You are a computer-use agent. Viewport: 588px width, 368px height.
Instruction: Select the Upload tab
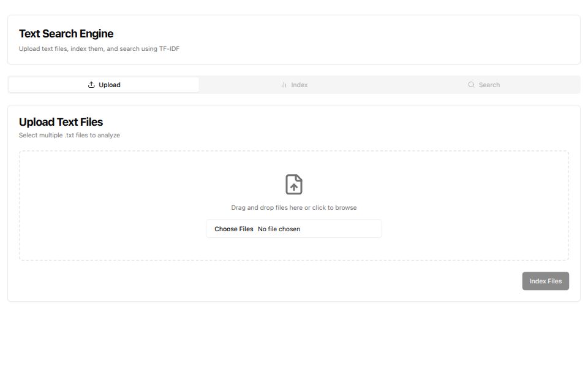point(104,84)
